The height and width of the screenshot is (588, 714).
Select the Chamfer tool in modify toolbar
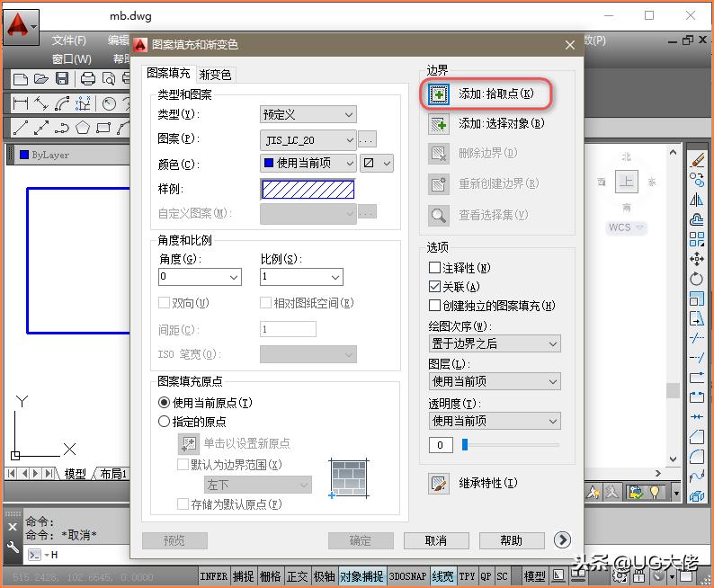[697, 436]
